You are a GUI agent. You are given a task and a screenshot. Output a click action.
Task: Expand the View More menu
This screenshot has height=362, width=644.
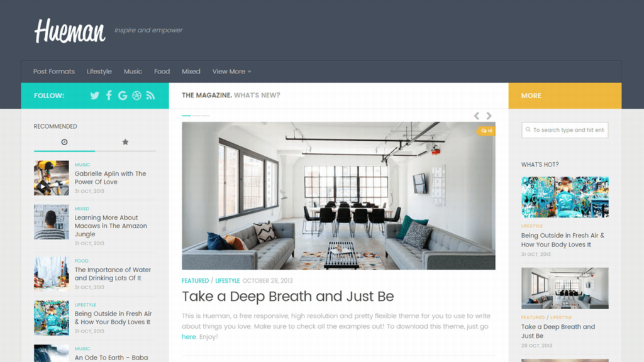coord(231,72)
